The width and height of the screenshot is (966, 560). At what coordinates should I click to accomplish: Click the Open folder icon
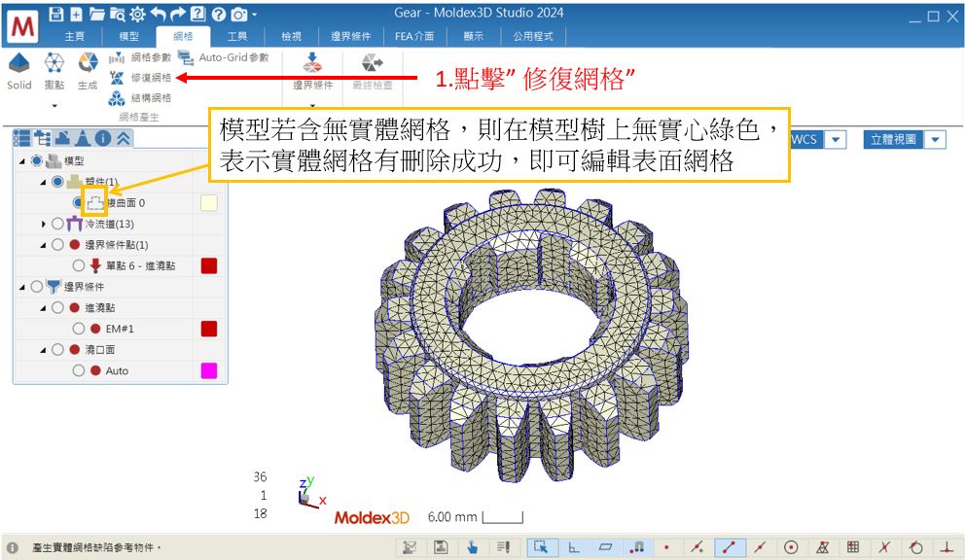96,14
